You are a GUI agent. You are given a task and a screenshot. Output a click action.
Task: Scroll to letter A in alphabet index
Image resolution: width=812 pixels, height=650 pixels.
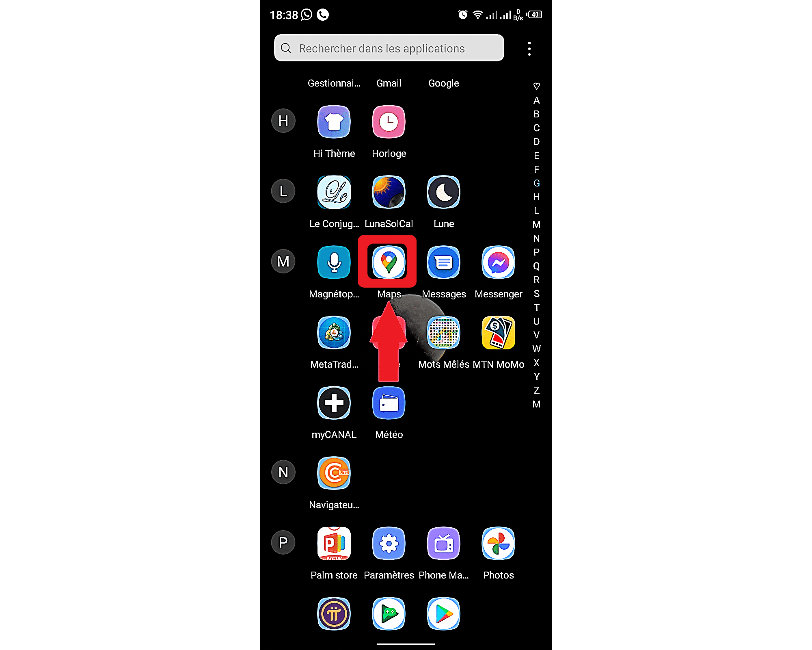coord(537,100)
